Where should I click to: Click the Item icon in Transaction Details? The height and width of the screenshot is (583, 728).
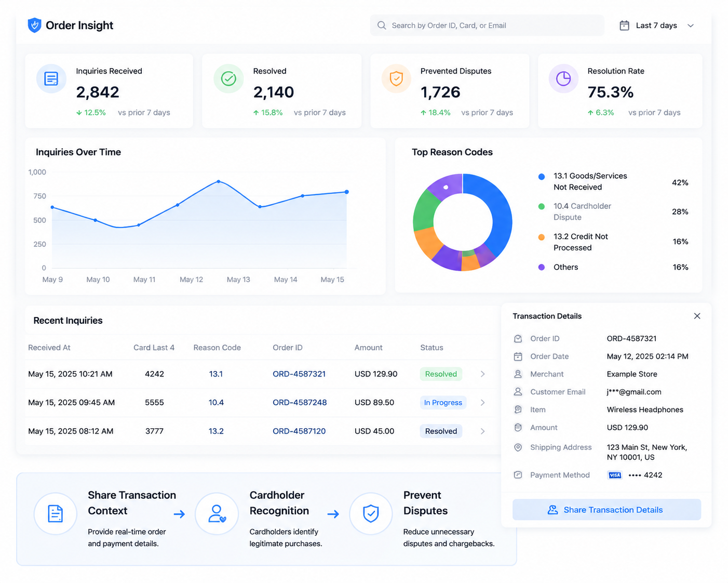point(518,409)
